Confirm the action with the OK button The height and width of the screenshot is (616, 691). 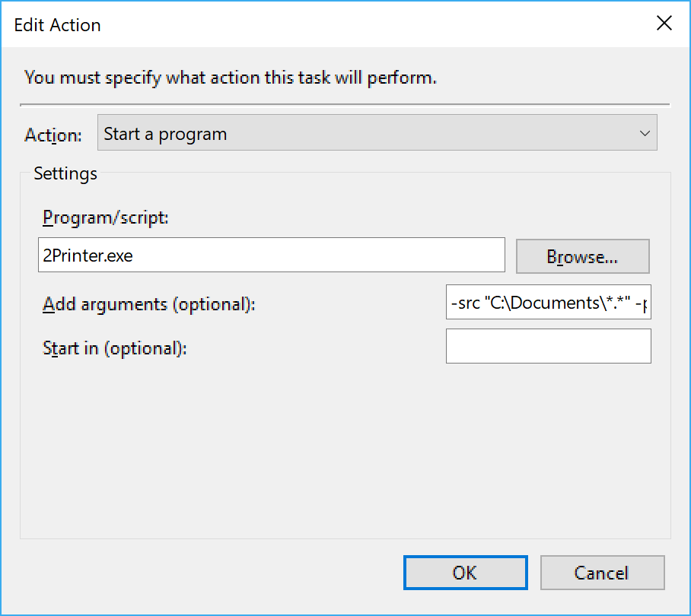[x=465, y=573]
